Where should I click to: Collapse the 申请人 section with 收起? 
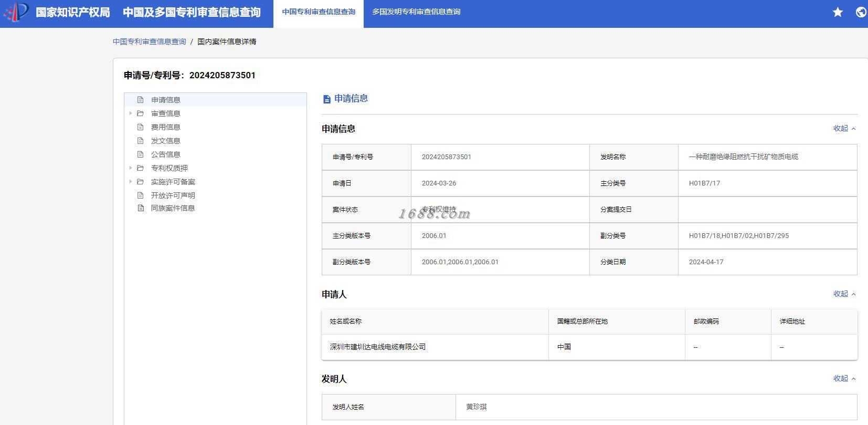coord(844,294)
